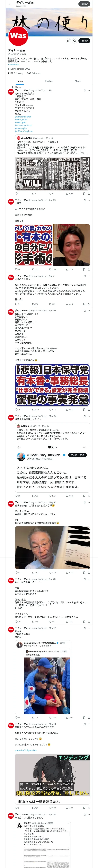
Task: Open the Grok icon beside profile search
Action: pyautogui.click(x=68, y=41)
